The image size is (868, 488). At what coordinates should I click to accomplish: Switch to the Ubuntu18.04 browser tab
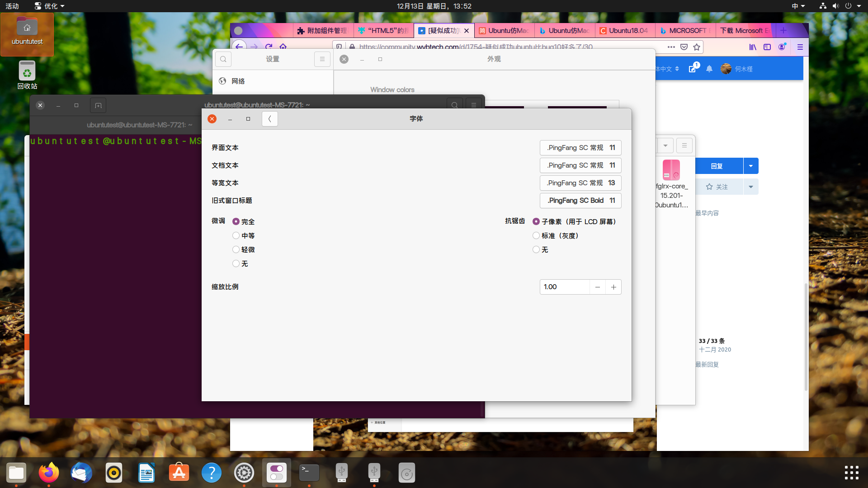624,31
